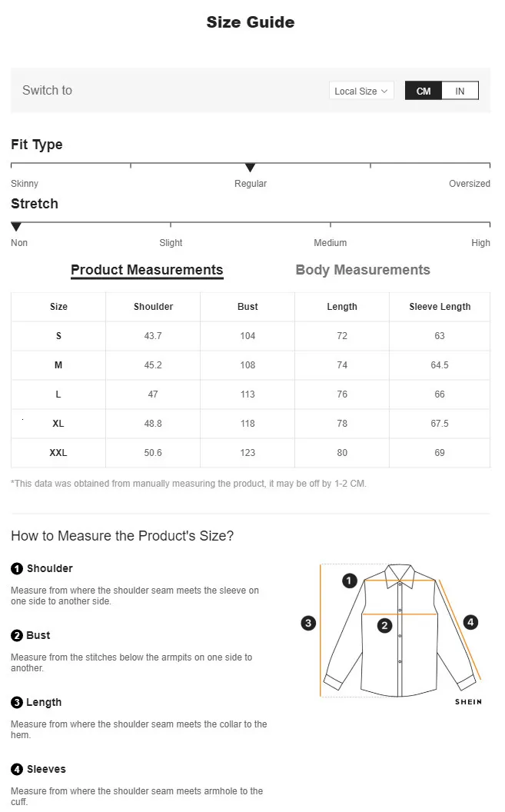Image resolution: width=505 pixels, height=812 pixels.
Task: Select the Product Measurements tab
Action: tap(147, 270)
